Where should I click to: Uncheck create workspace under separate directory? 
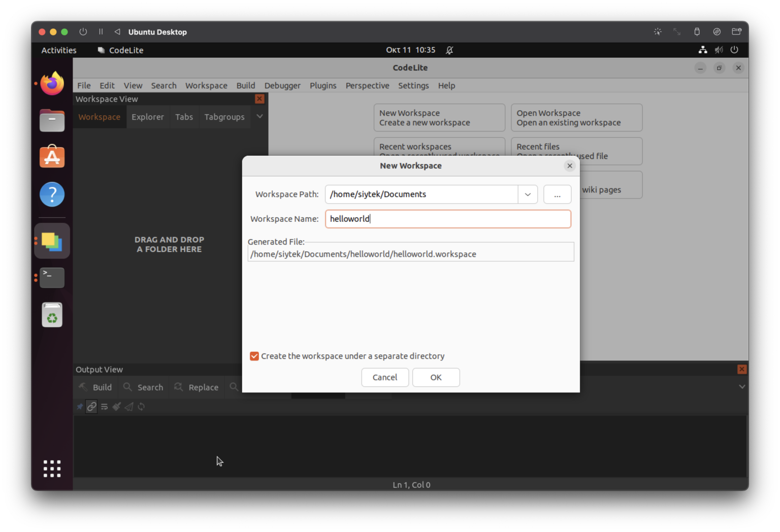click(x=254, y=356)
